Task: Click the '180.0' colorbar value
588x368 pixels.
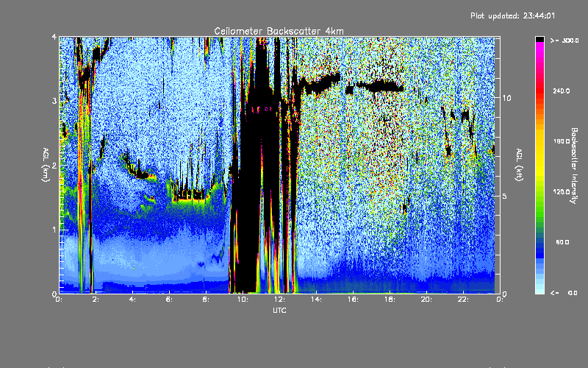Action: [562, 141]
